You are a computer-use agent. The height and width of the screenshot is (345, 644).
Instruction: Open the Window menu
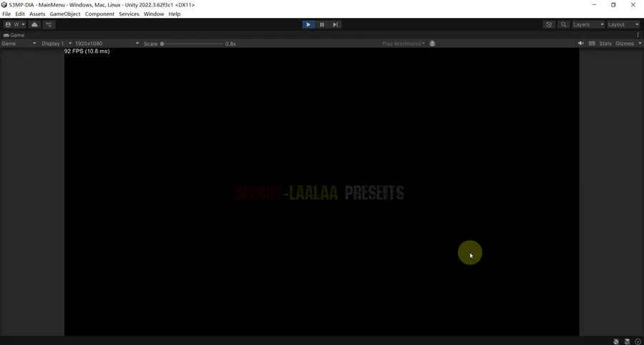(x=154, y=14)
